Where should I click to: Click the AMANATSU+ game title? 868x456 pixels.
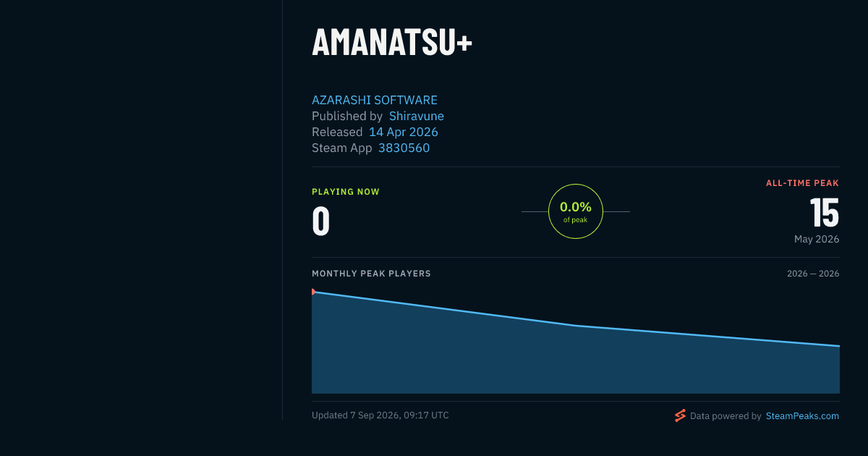coord(392,42)
